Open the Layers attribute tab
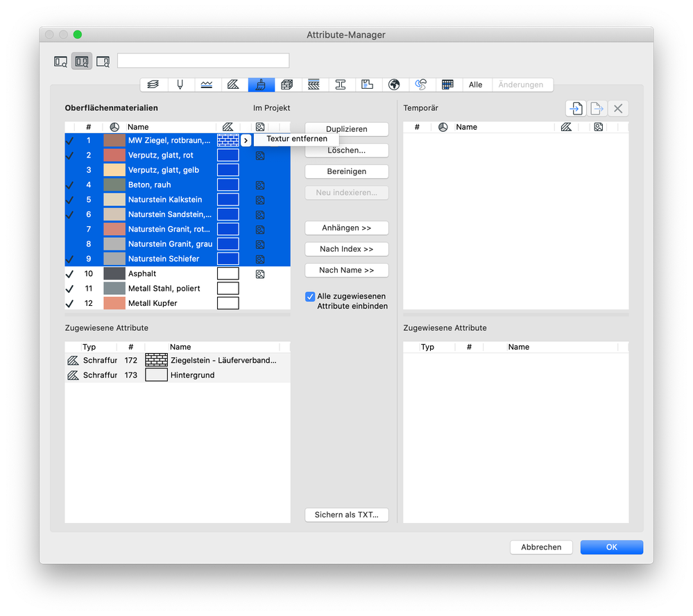Viewport: 693px width, 616px height. coord(153,85)
